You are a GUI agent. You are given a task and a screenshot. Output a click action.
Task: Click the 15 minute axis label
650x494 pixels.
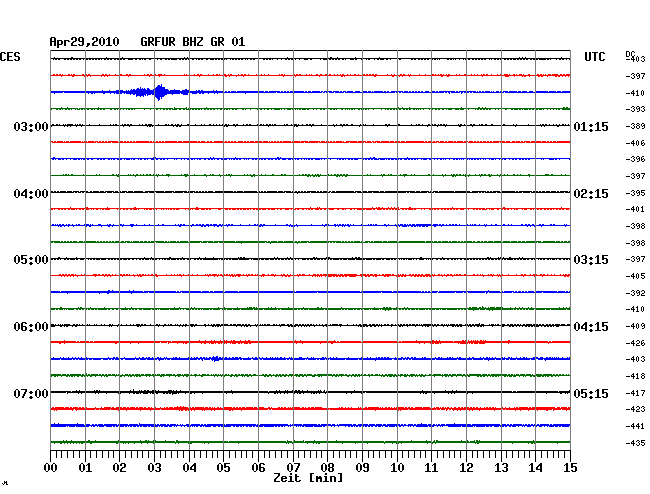point(570,468)
